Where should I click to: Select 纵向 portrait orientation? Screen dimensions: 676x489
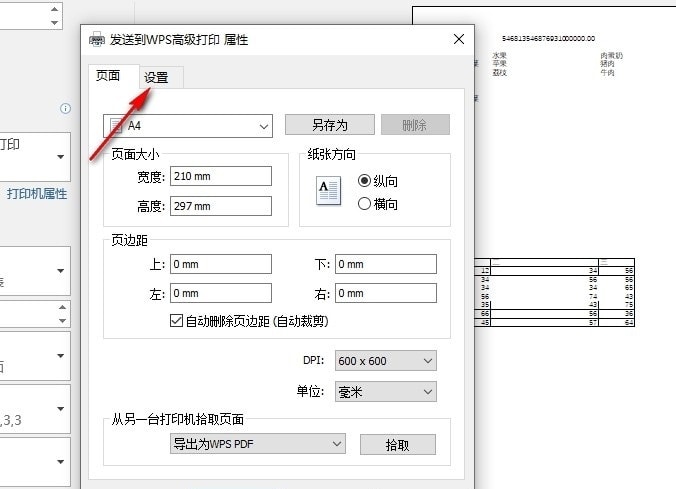tap(365, 181)
